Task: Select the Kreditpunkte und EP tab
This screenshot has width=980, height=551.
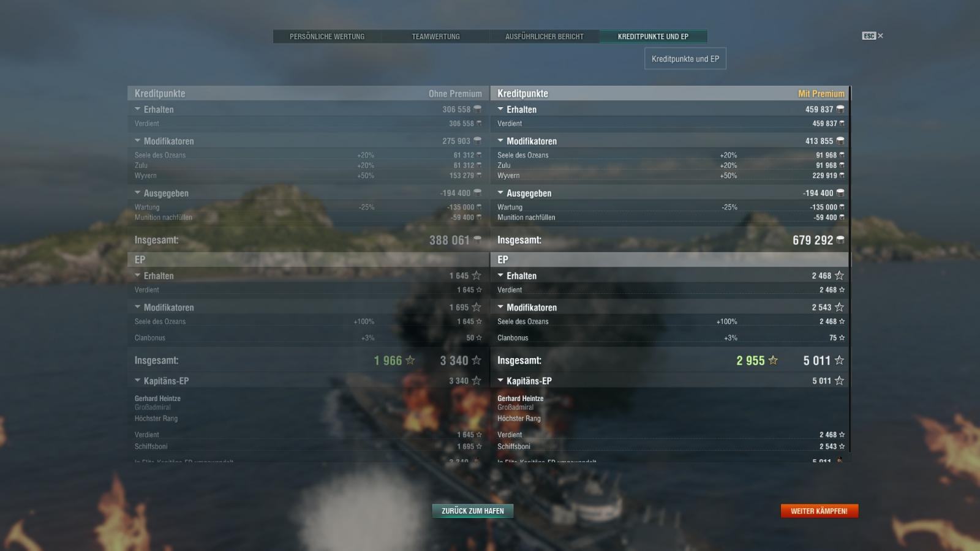Action: (x=653, y=37)
